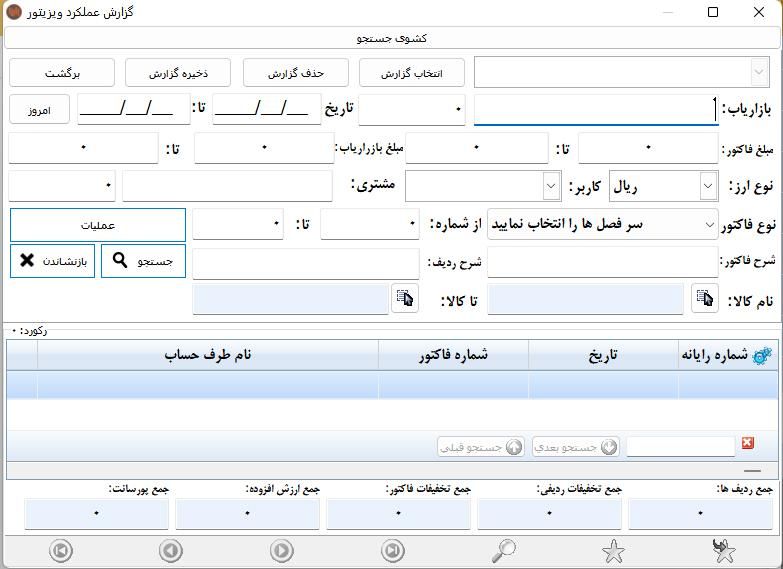Open product lookup beside تا کالا field
Screen dimensions: 783x569
[404, 299]
